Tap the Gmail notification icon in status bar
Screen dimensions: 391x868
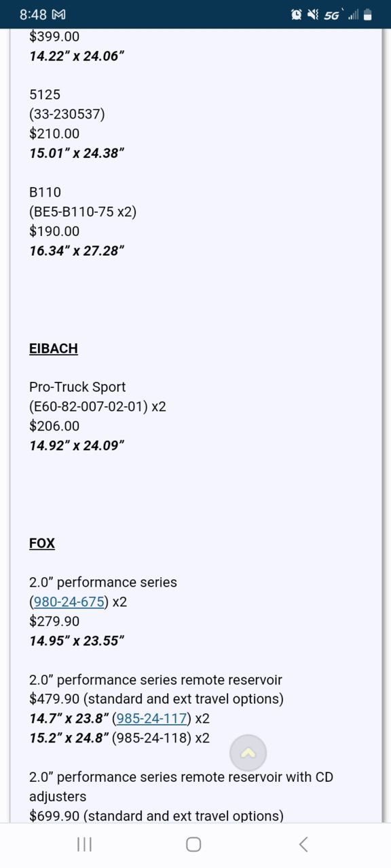pyautogui.click(x=59, y=14)
